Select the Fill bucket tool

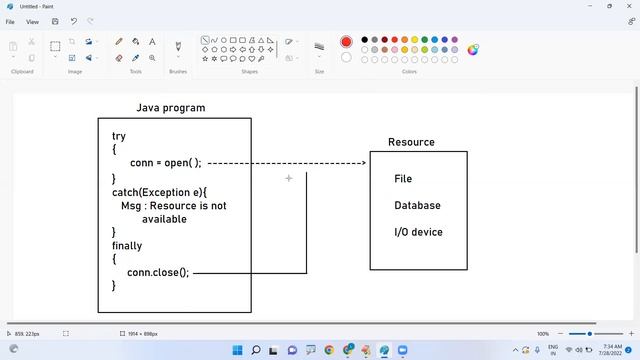[136, 42]
